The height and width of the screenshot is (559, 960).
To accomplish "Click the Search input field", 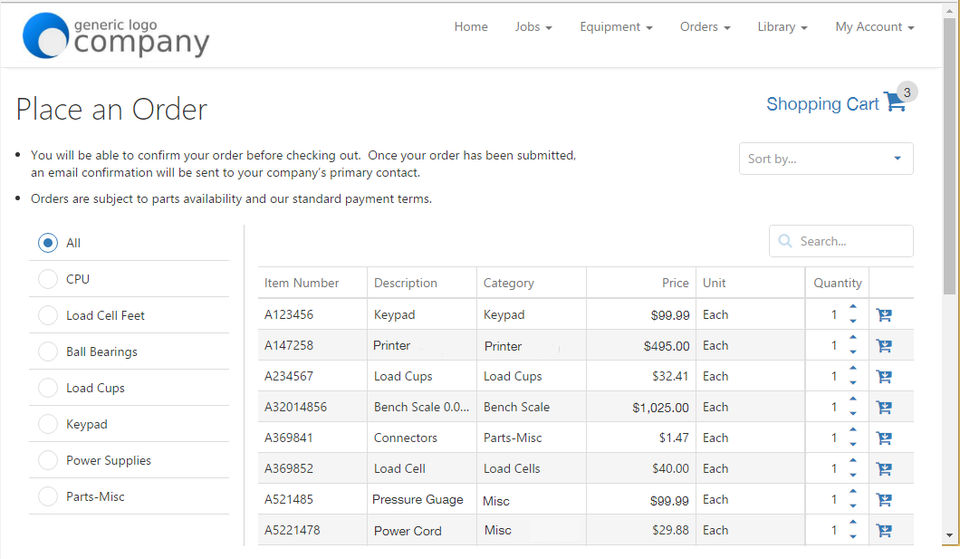I will click(841, 241).
